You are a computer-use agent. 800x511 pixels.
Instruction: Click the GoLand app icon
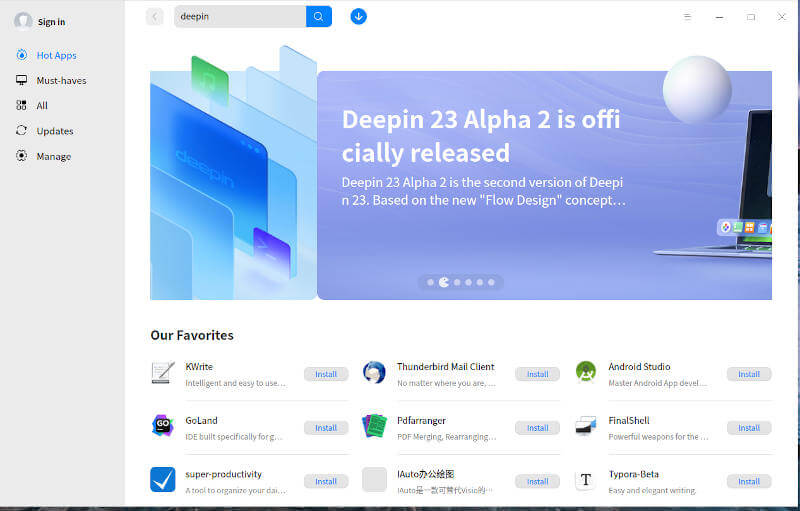pyautogui.click(x=163, y=426)
